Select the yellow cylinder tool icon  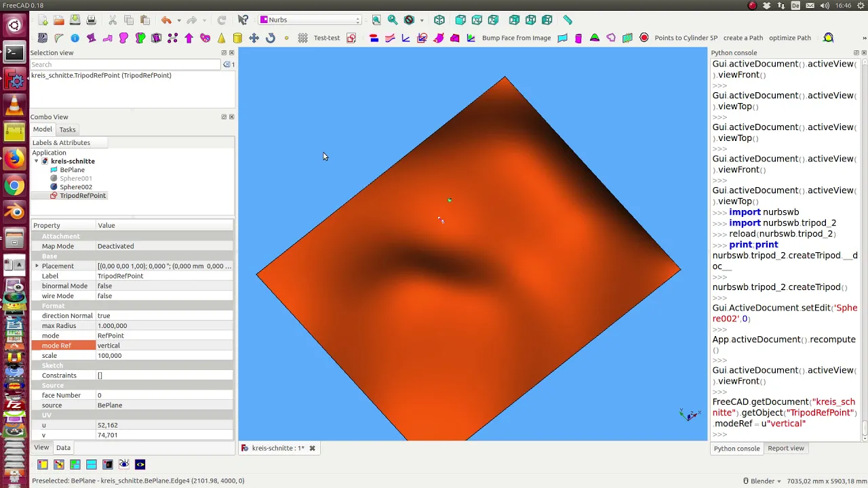[238, 38]
